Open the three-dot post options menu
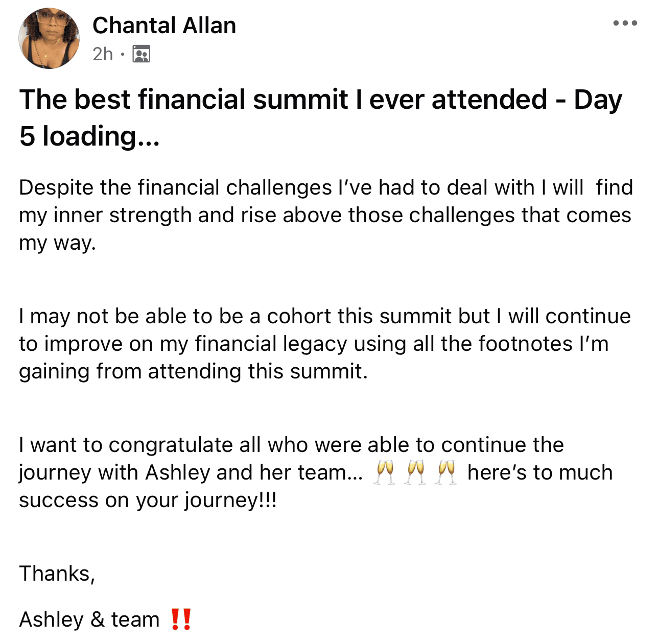The width and height of the screenshot is (659, 644). pyautogui.click(x=625, y=23)
